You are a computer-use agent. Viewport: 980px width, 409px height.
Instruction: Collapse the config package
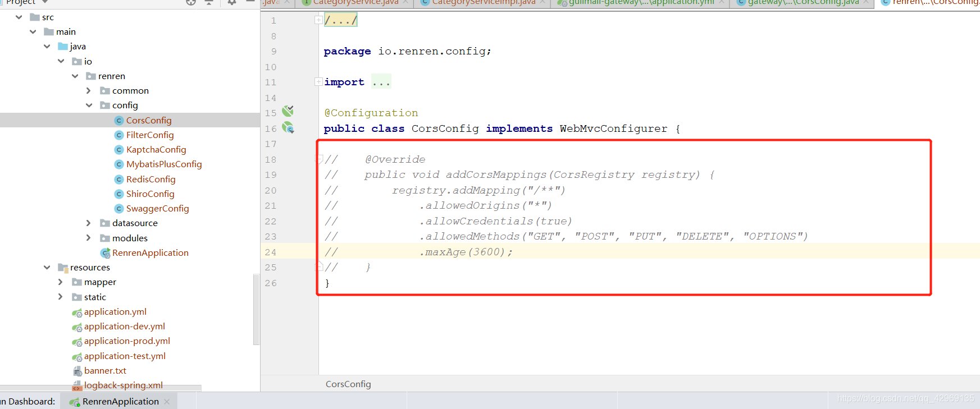(89, 105)
